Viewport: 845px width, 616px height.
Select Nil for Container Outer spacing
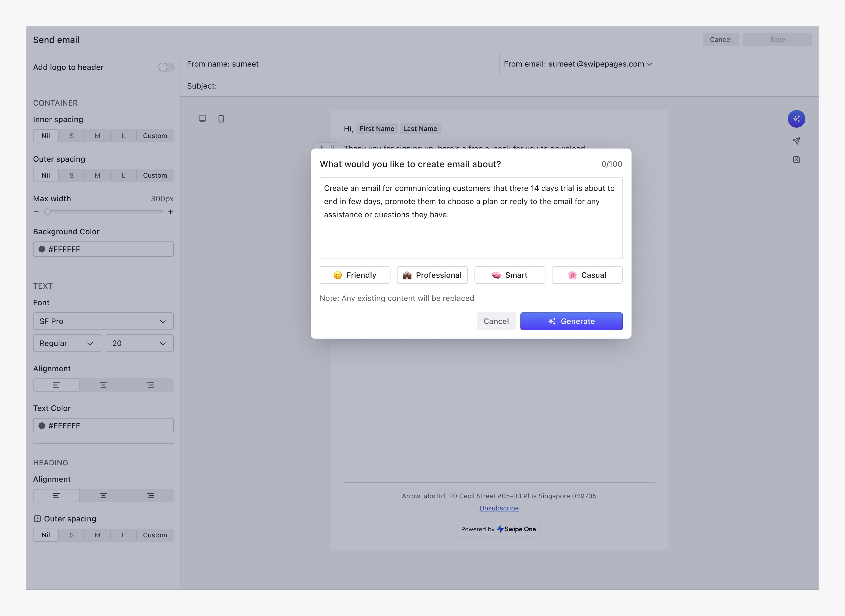(46, 175)
